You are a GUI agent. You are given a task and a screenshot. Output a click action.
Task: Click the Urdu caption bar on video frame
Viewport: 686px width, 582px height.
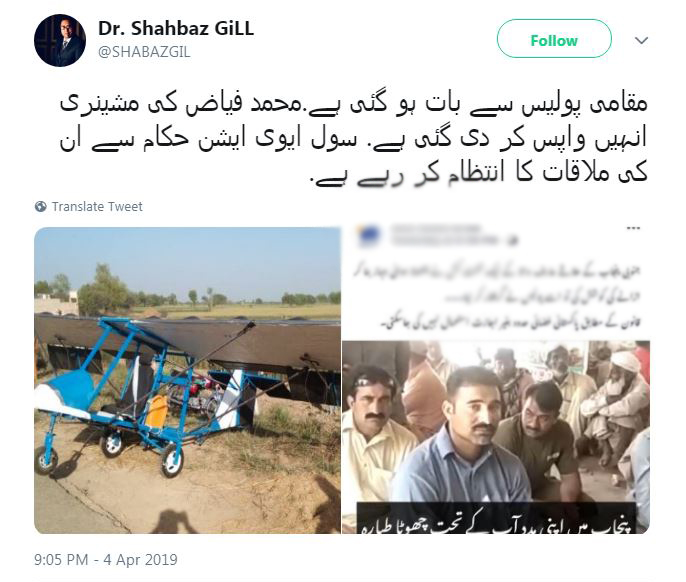(496, 519)
